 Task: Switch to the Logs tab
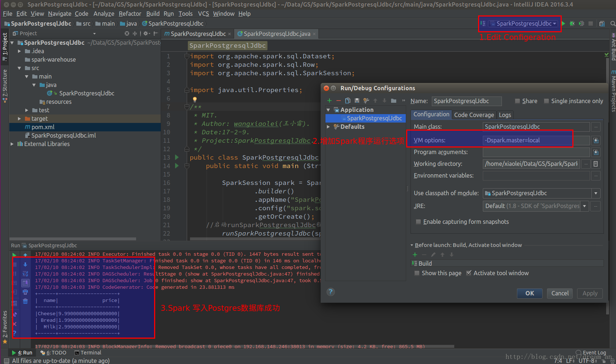tap(505, 115)
